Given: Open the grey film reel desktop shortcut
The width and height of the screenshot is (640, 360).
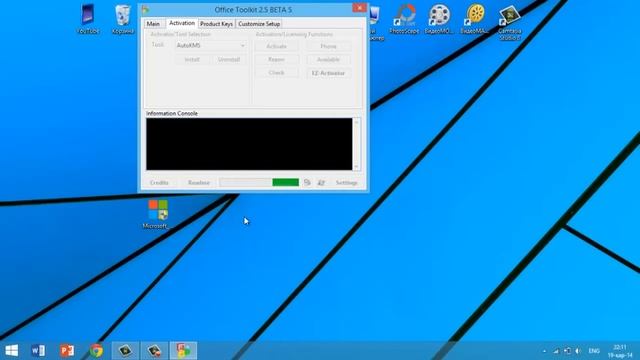Looking at the screenshot, I should [x=439, y=19].
